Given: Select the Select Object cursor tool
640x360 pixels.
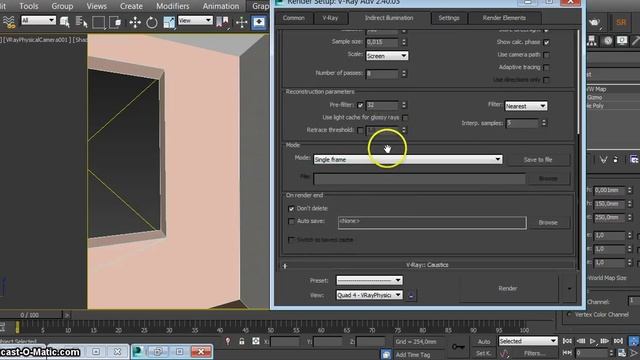Looking at the screenshot, I should click(64, 22).
